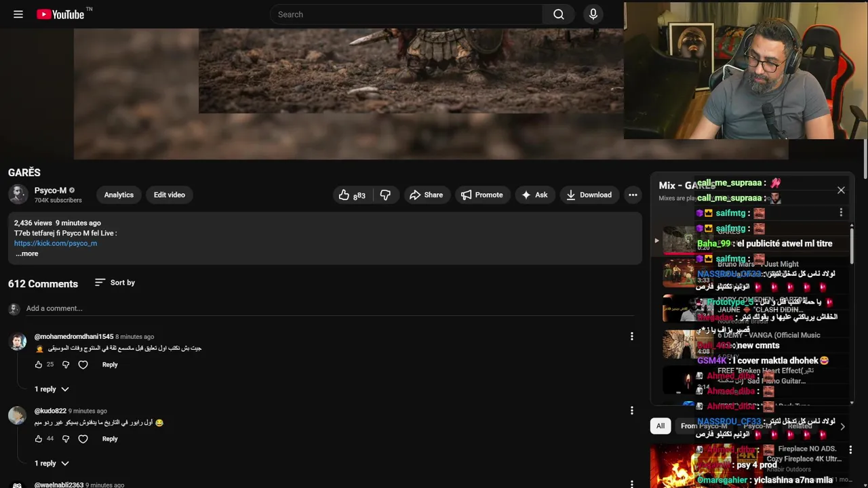Click the Edit video button
Viewport: 868px width, 488px height.
(x=169, y=195)
